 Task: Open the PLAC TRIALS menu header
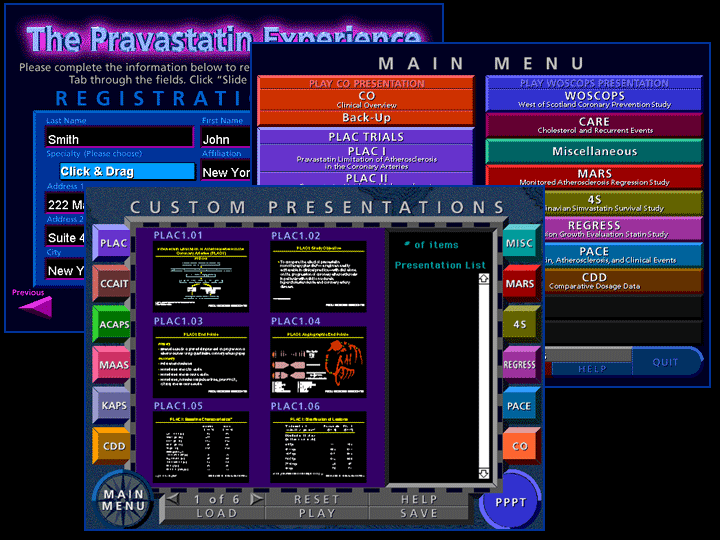366,137
